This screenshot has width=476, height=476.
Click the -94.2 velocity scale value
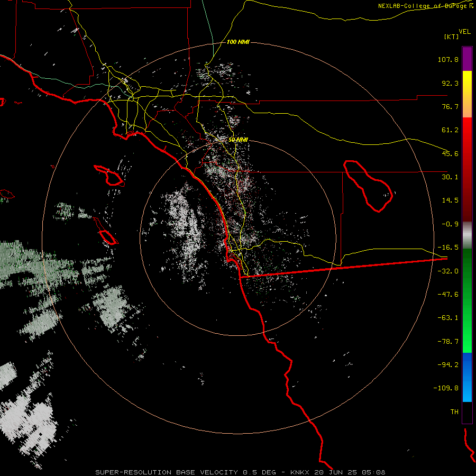coord(448,364)
